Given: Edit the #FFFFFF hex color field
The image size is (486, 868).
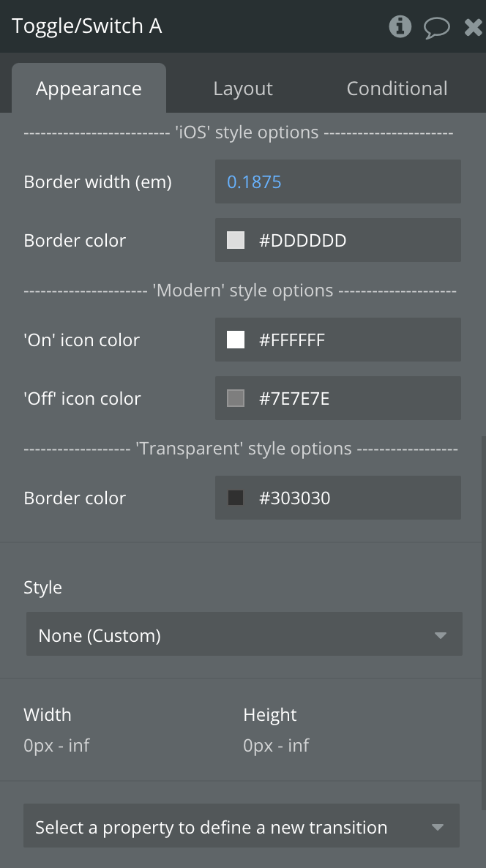Looking at the screenshot, I should 292,340.
